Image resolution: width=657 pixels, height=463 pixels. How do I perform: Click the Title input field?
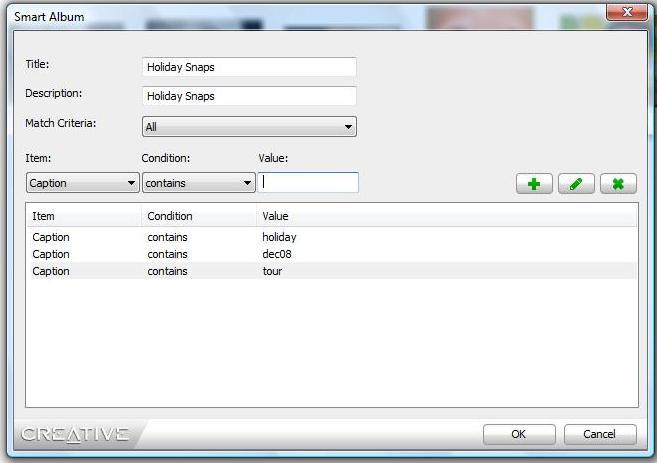[x=249, y=67]
